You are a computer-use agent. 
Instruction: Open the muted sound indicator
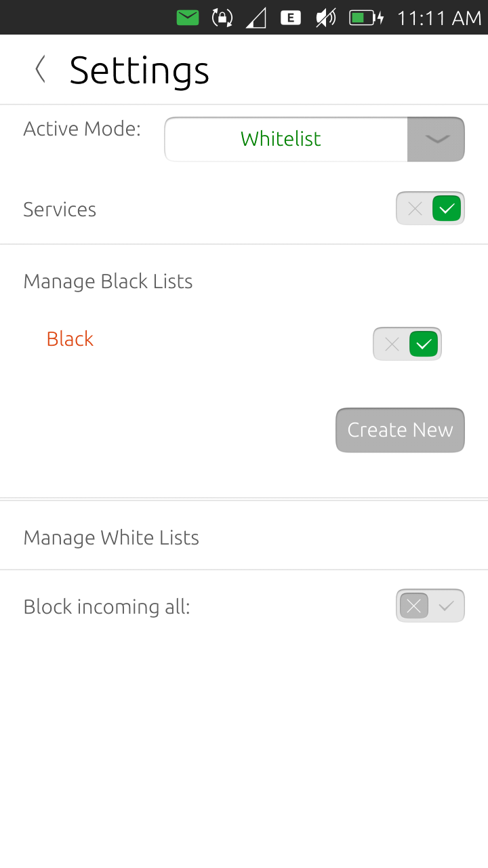pos(325,18)
